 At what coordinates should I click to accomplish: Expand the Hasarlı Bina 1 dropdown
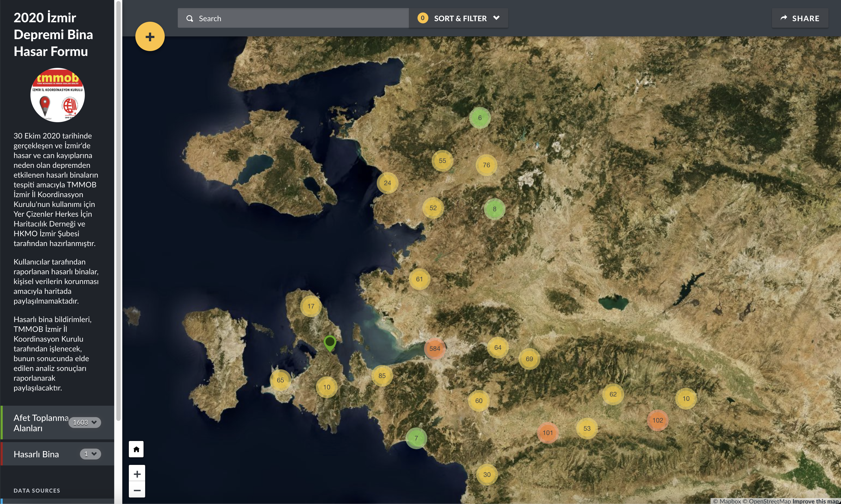[91, 454]
